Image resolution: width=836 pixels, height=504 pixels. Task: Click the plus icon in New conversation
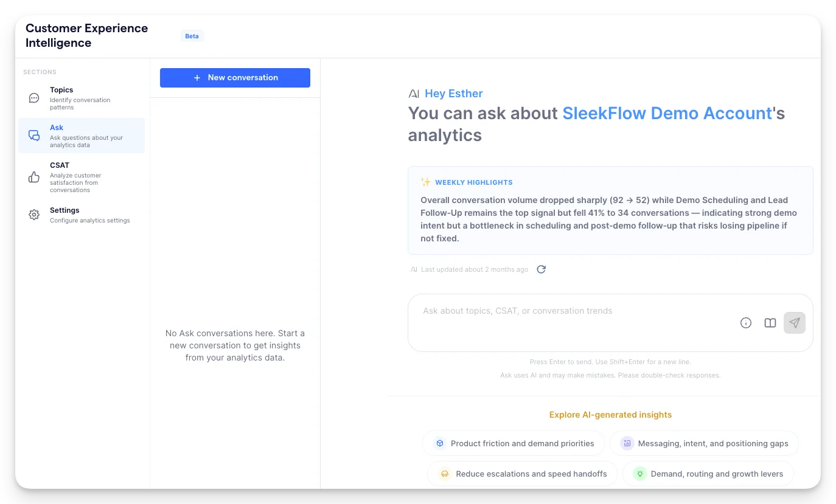click(x=197, y=78)
